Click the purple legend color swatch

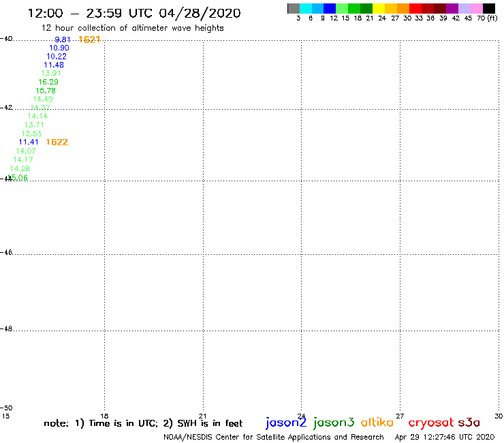click(452, 8)
